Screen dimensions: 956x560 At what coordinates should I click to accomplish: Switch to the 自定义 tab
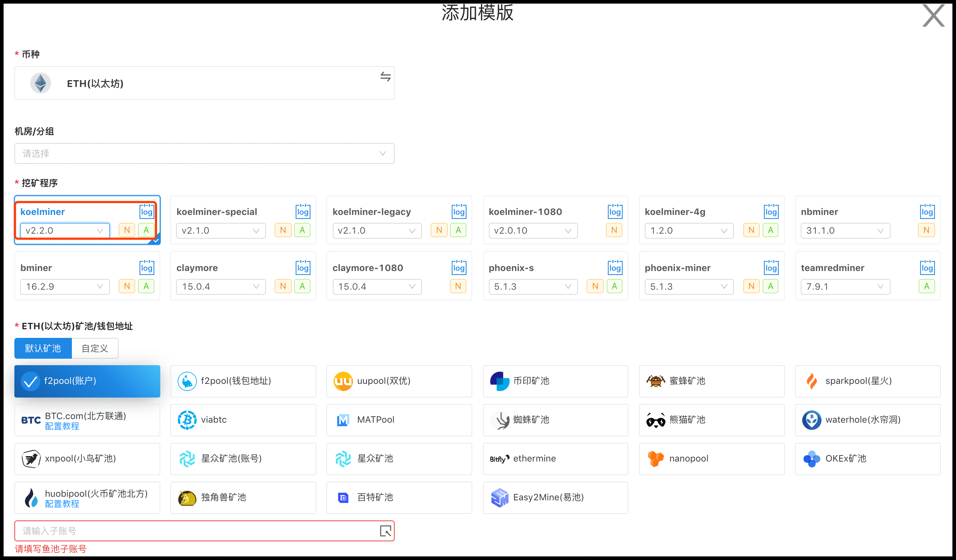pyautogui.click(x=95, y=348)
